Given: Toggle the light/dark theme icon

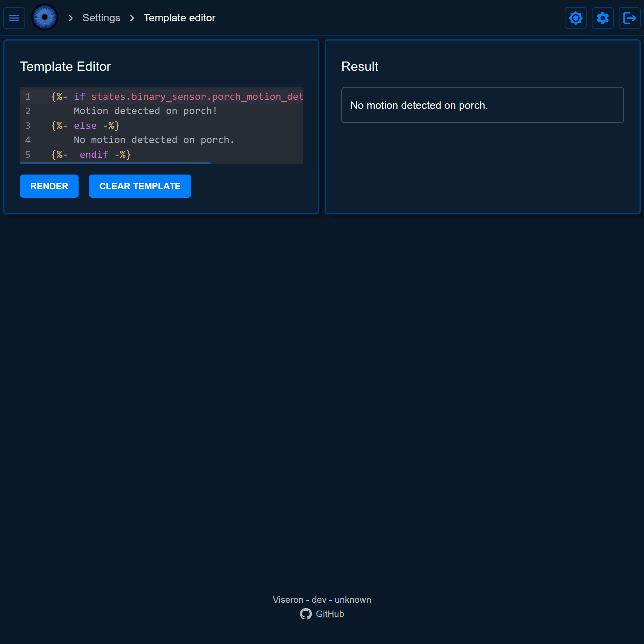Looking at the screenshot, I should pyautogui.click(x=575, y=18).
